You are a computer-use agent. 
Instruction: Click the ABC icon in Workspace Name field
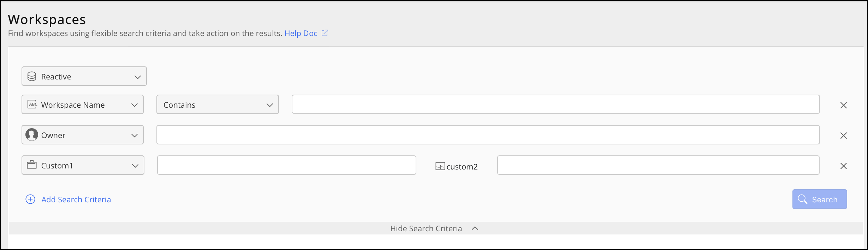(32, 105)
